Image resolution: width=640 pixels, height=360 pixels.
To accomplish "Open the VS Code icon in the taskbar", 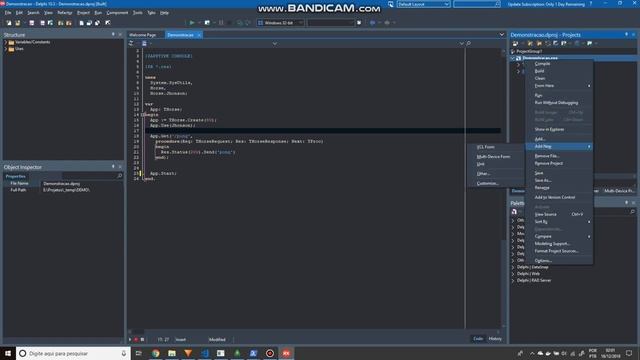I will pos(204,353).
